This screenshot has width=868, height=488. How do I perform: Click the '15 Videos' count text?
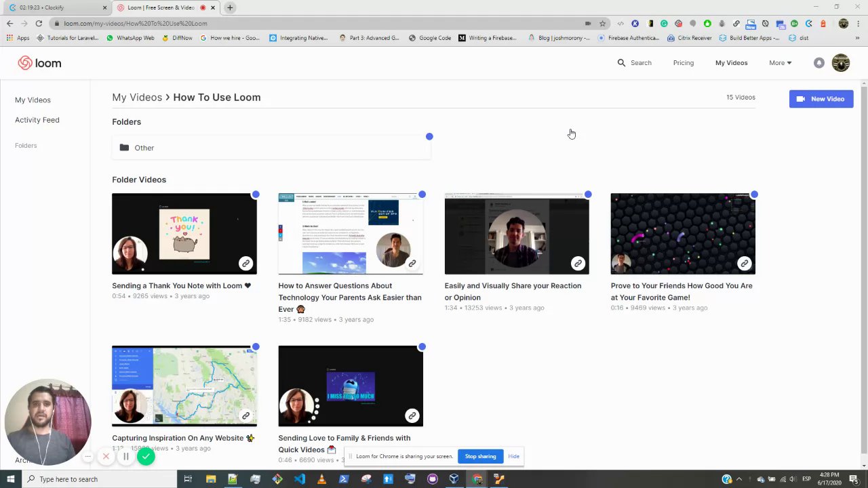741,98
